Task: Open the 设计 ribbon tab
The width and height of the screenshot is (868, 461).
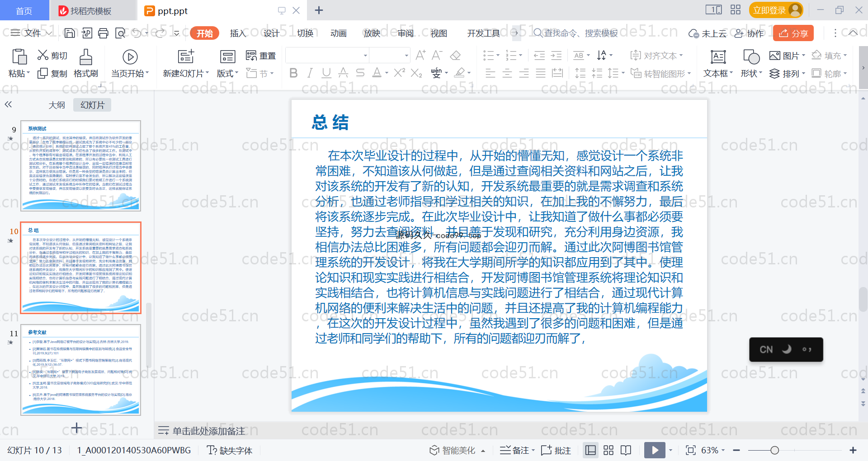Action: click(271, 33)
